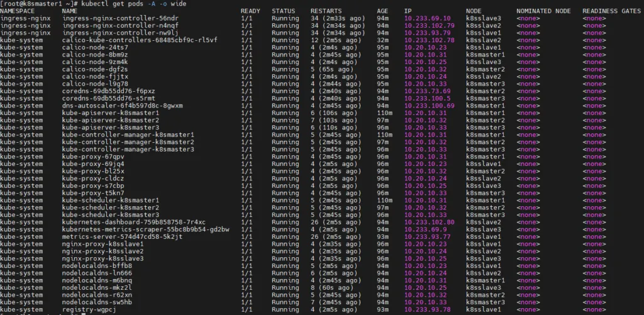This screenshot has width=644, height=315.
Task: Select pod name metrics-server-574d47cd58-5k2jt
Action: (123, 237)
